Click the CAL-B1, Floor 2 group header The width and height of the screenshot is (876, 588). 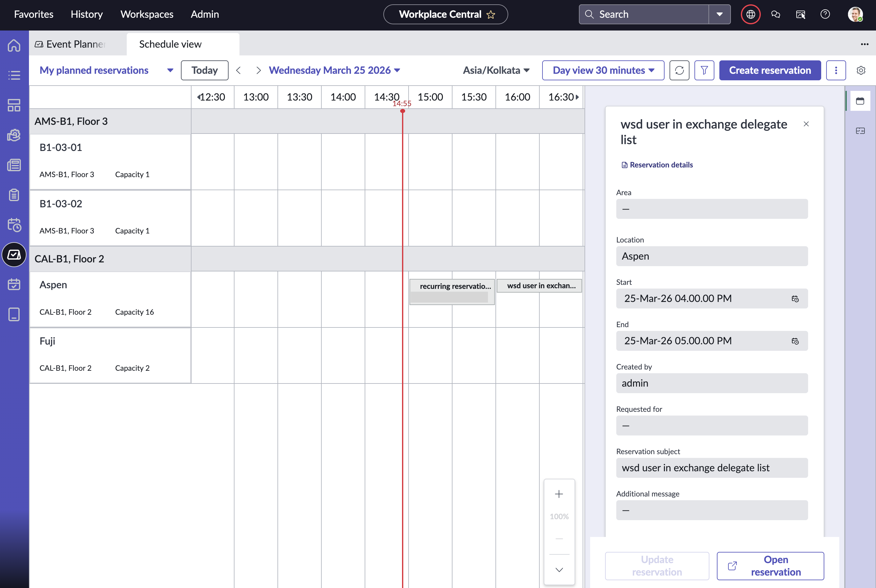tap(110, 259)
